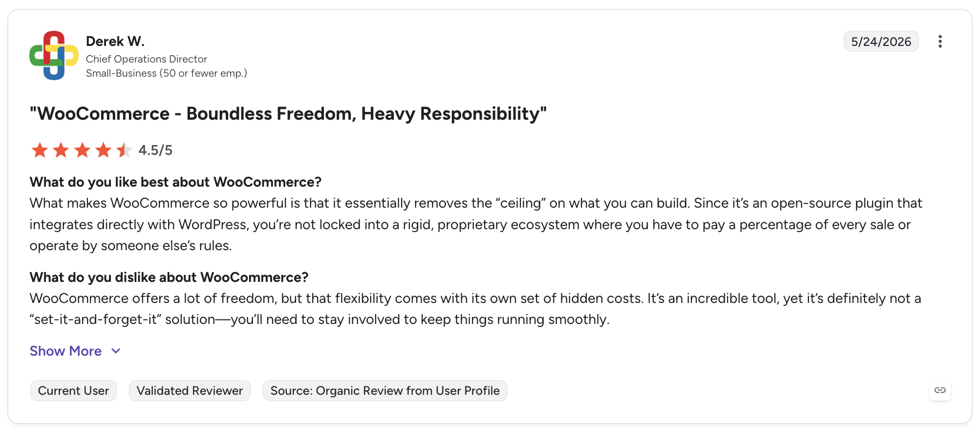
Task: Open reviewer name Derek W.
Action: click(x=115, y=41)
